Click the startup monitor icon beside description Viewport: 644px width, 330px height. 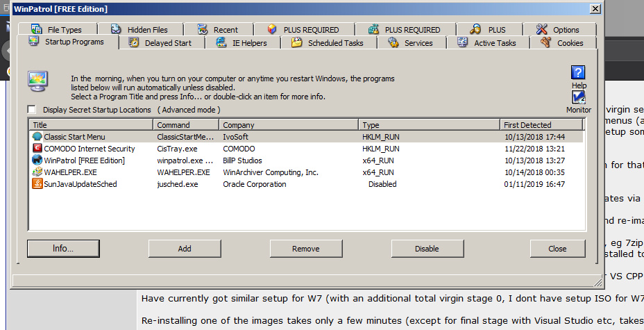tap(37, 81)
